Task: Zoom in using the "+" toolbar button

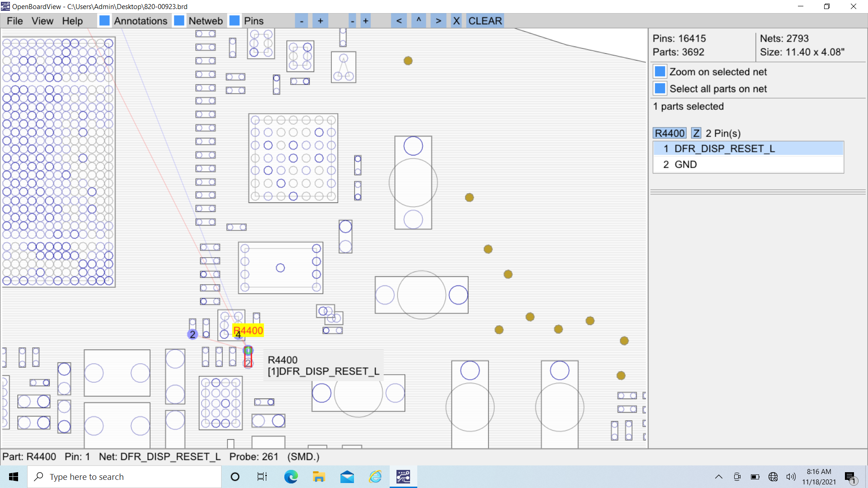Action: point(320,21)
